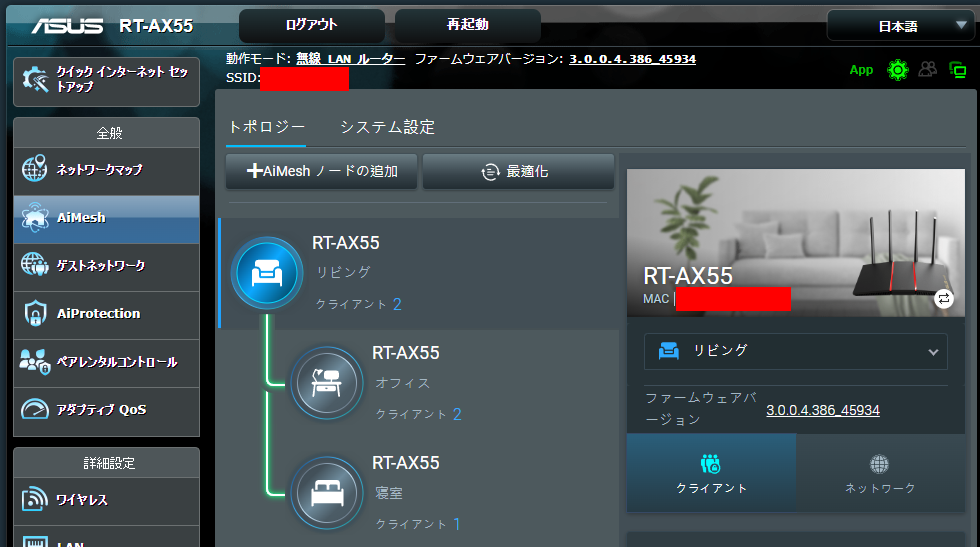Click firmware version link in header
Screen dimensions: 980x547
click(x=632, y=59)
